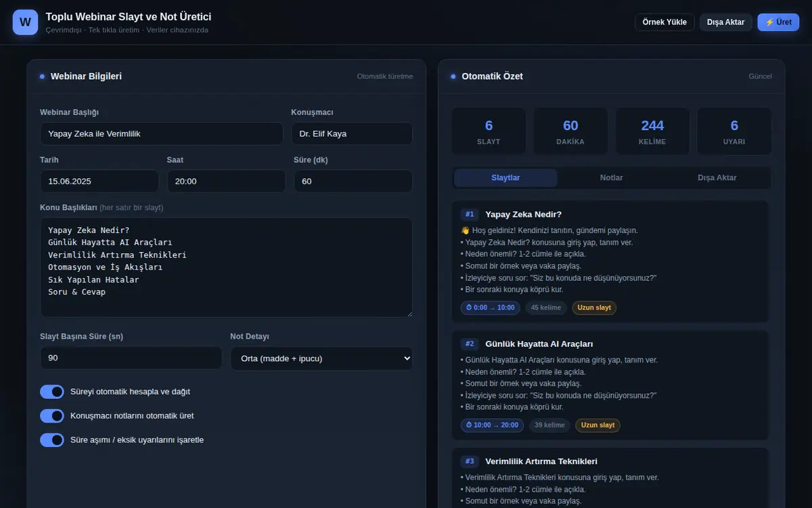Viewport: 812px width, 508px height.
Task: Click the 39 kelime word count chip
Action: [550, 425]
